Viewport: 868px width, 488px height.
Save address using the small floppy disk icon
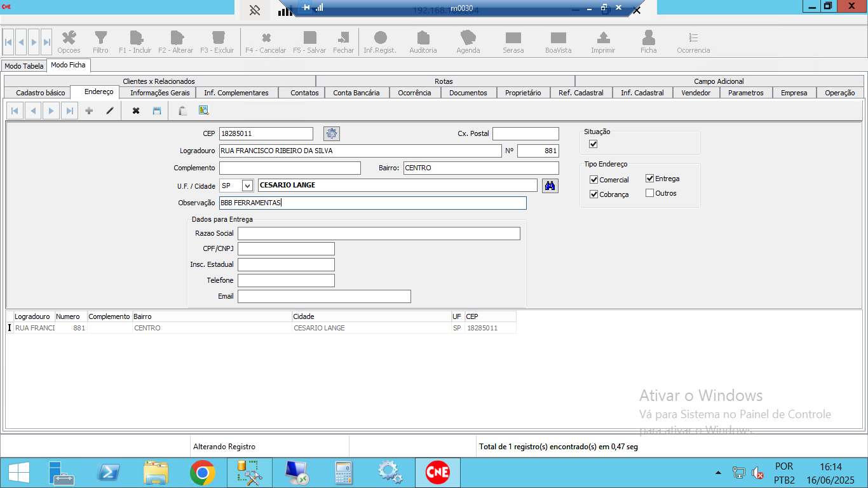click(157, 111)
